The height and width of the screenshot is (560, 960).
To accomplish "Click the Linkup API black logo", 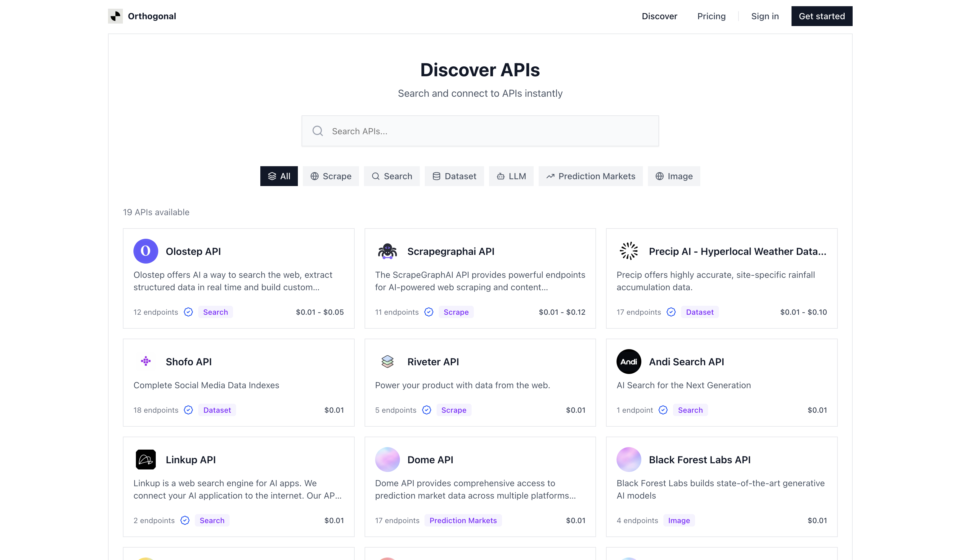I will point(146,460).
